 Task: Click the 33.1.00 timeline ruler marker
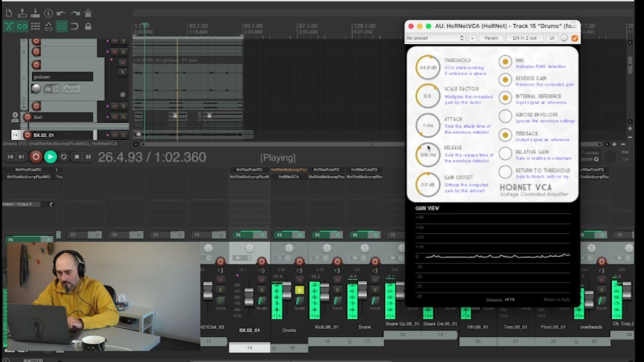(x=198, y=26)
